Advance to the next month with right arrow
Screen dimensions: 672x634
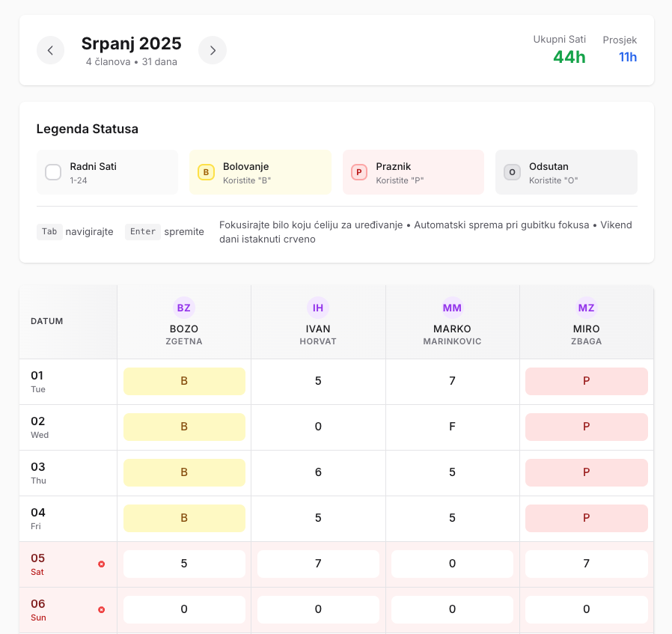[x=212, y=50]
